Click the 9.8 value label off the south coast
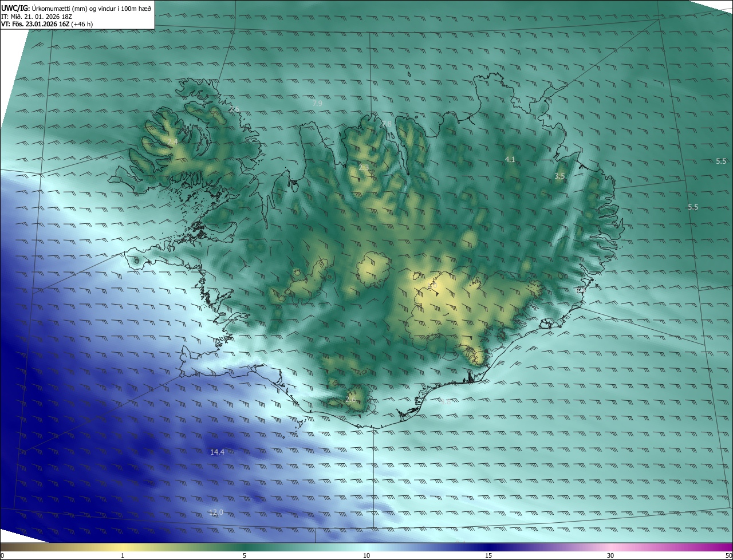Screen dimensions: 733x560 444,401
